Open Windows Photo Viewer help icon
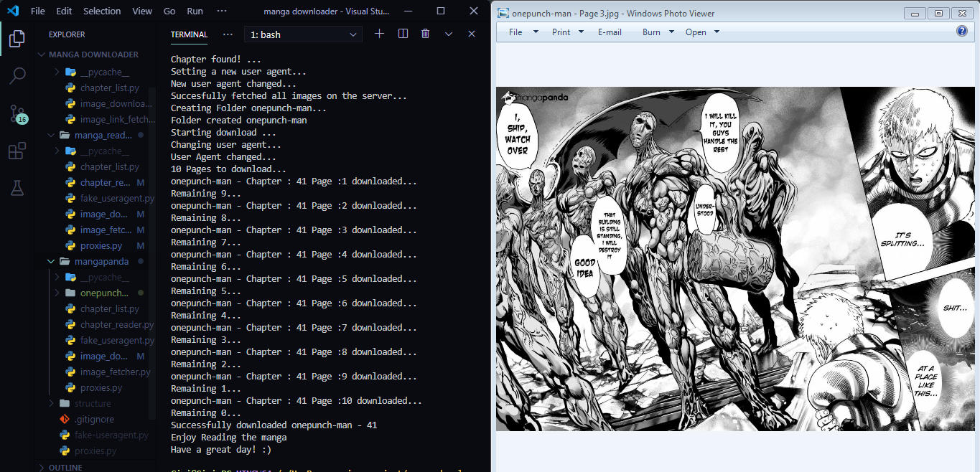The image size is (980, 472). (x=962, y=31)
